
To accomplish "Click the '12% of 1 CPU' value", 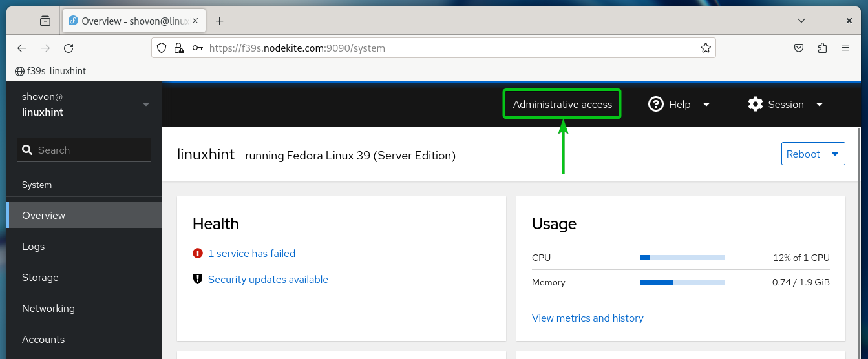I will 801,257.
